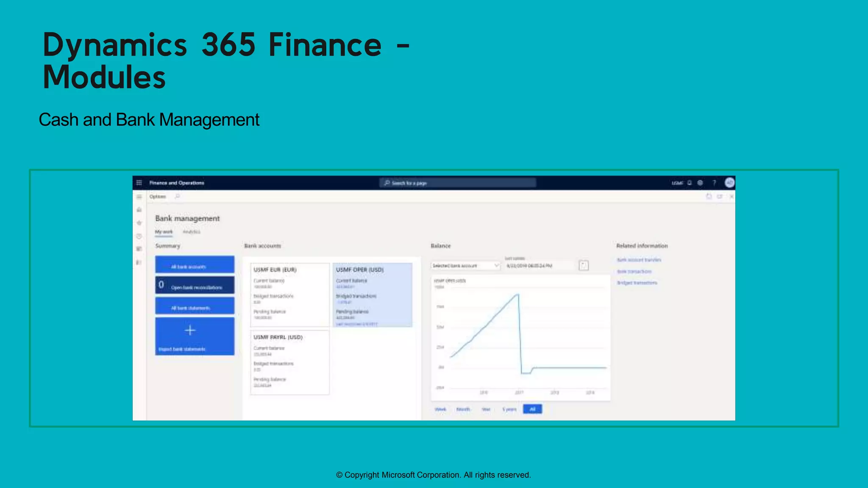Click the USMF company picker
This screenshot has width=868, height=488.
click(677, 183)
